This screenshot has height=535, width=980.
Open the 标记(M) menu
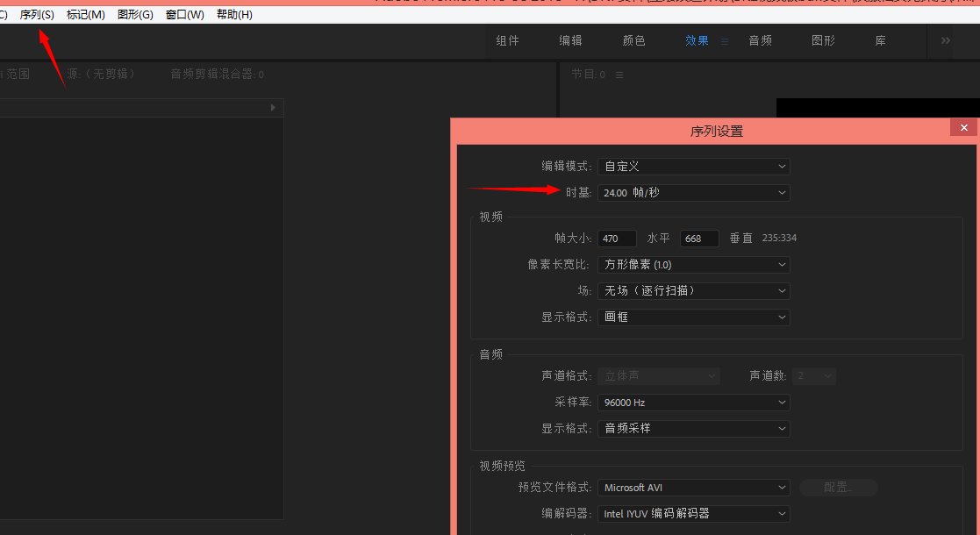click(86, 14)
